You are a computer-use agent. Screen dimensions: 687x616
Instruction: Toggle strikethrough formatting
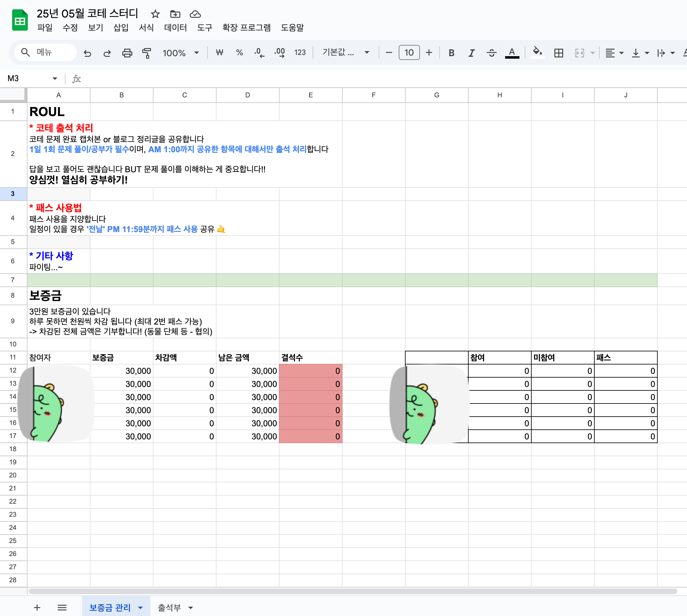[491, 53]
